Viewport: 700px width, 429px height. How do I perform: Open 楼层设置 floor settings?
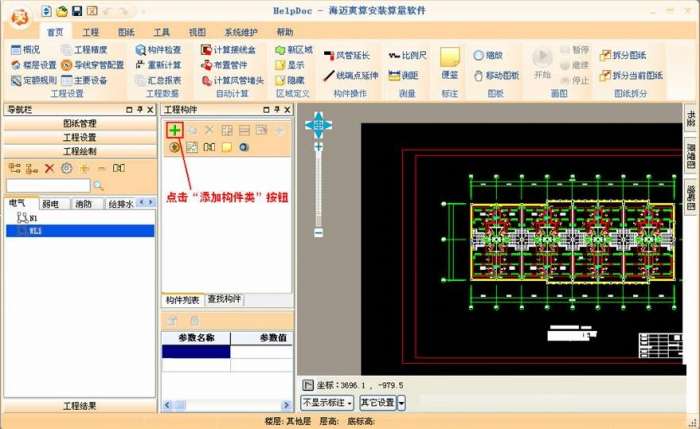[x=33, y=65]
